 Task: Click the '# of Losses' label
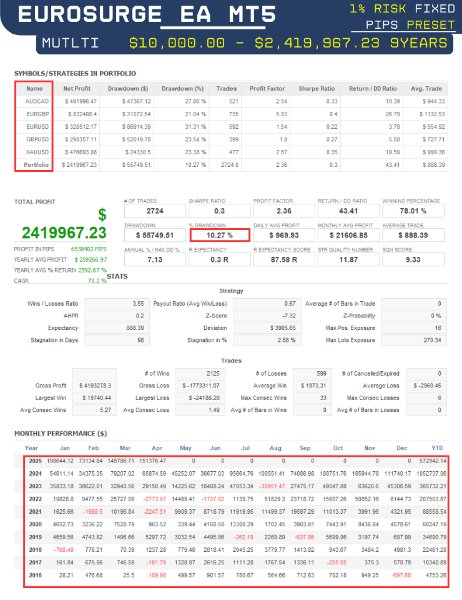[271, 373]
